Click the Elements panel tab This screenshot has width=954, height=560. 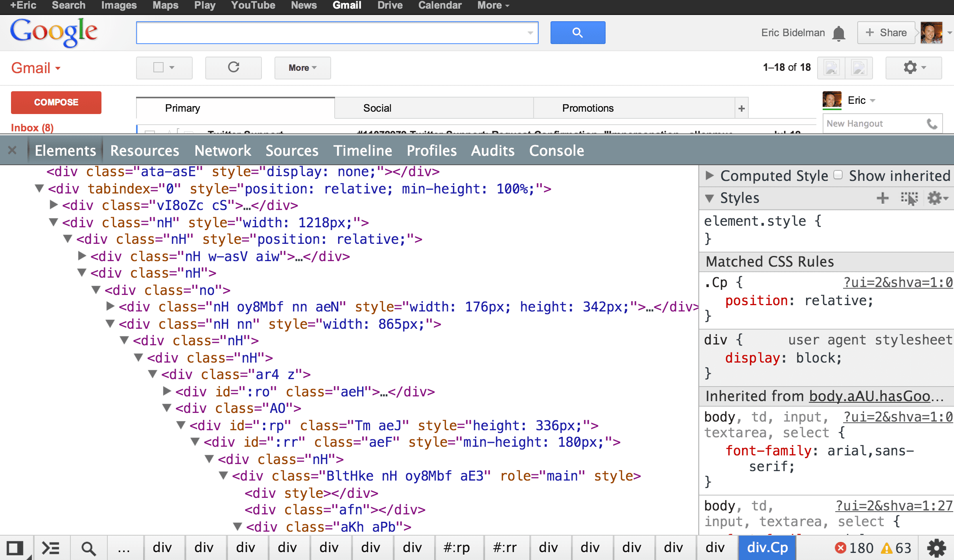click(64, 149)
